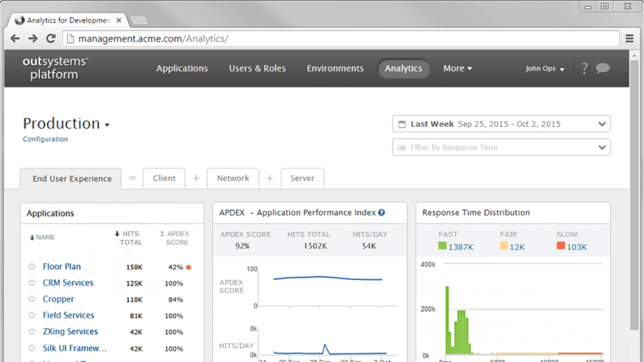Click the APDEX score value 92%

coord(243,246)
